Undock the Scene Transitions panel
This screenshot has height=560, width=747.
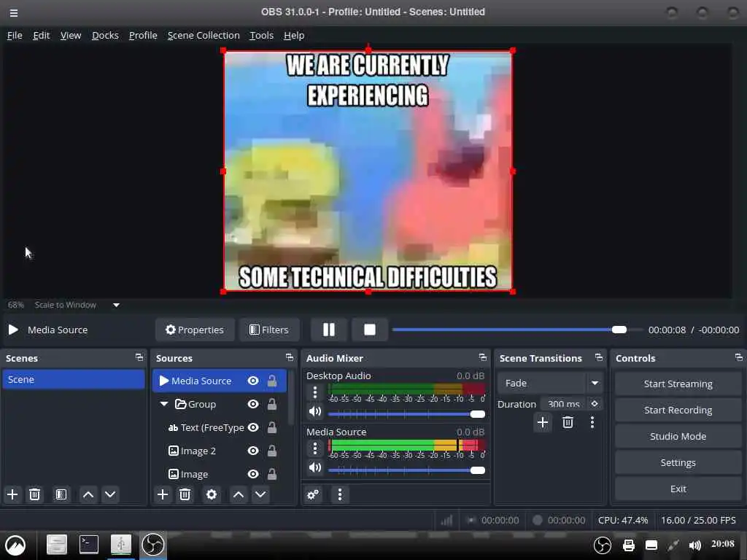pyautogui.click(x=599, y=357)
